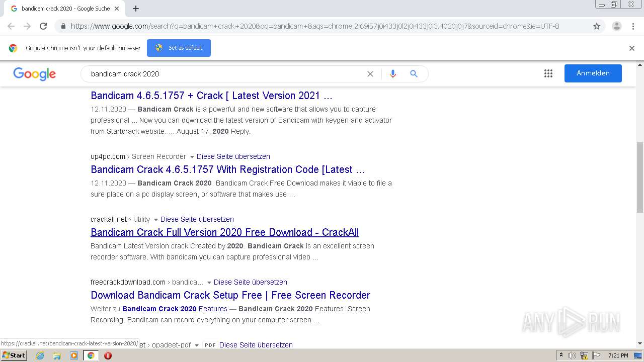This screenshot has height=362, width=644.
Task: Open Download Bandicam Crack Setup Free result
Action: 230,295
